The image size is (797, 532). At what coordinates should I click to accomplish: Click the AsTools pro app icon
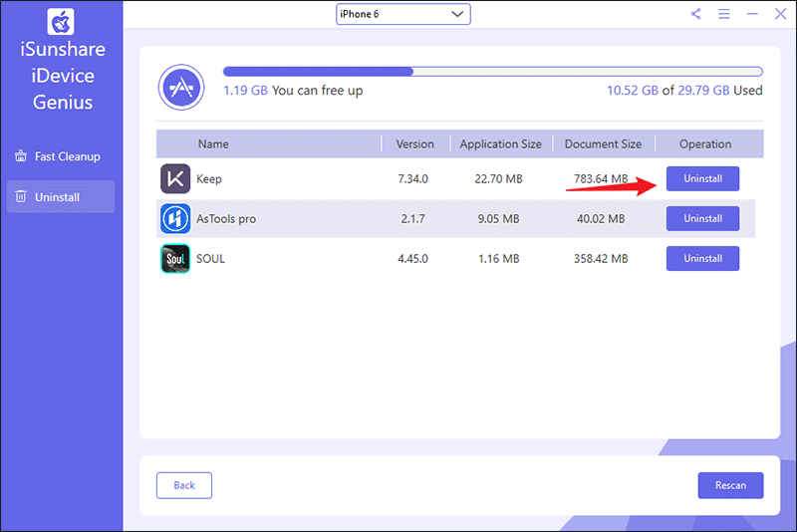point(175,218)
